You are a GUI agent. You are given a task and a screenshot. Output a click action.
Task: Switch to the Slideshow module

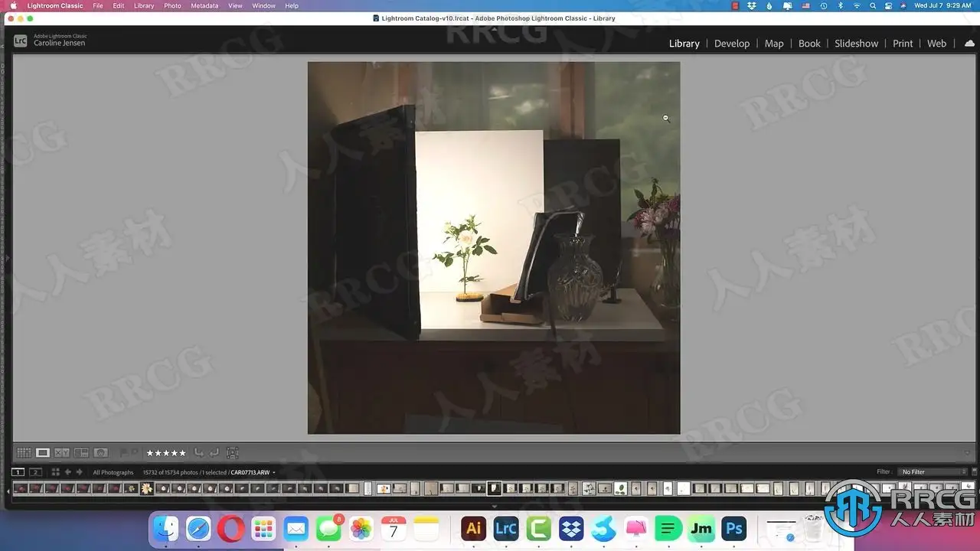coord(856,44)
